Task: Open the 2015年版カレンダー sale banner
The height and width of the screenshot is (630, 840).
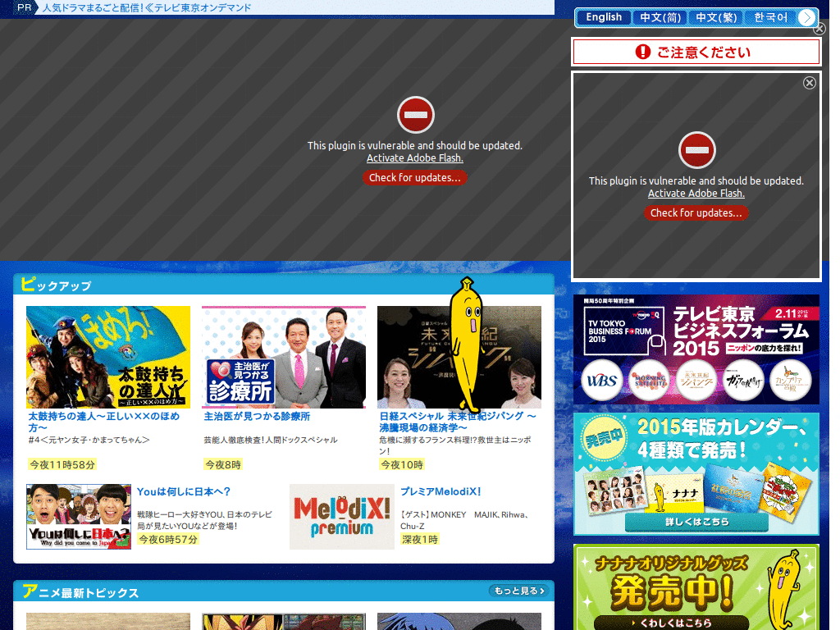Action: tap(696, 473)
